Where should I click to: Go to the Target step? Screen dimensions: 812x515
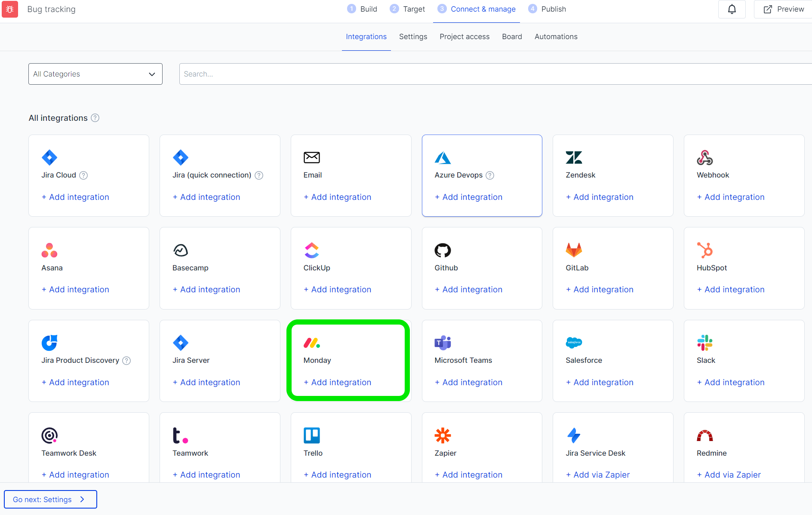click(x=407, y=9)
